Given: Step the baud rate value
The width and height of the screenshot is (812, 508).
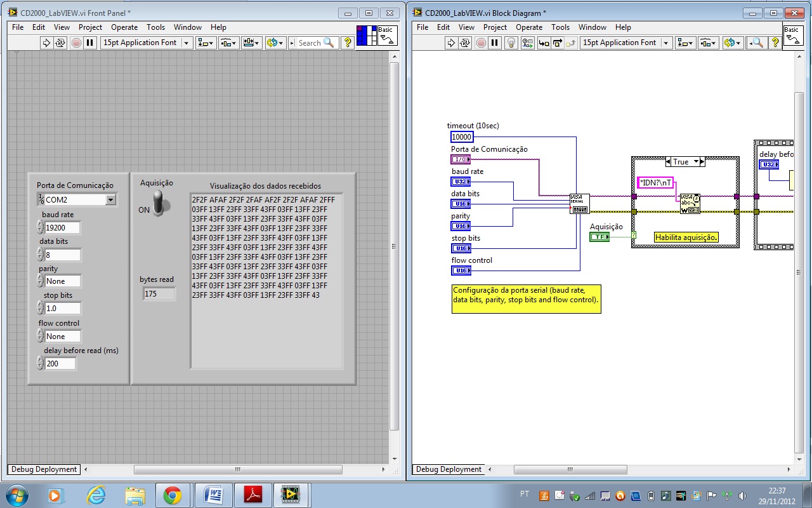Looking at the screenshot, I should [x=41, y=227].
